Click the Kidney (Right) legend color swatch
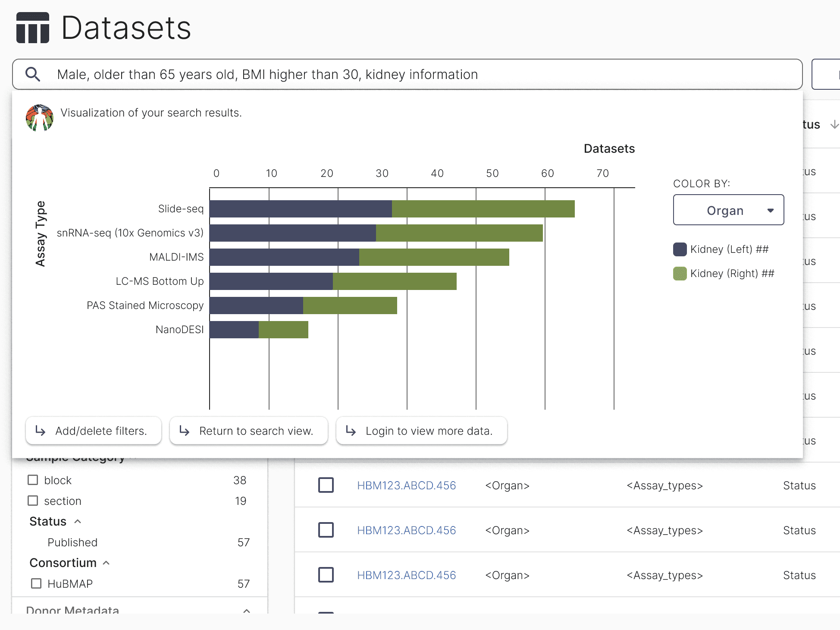The image size is (840, 630). [x=680, y=274]
